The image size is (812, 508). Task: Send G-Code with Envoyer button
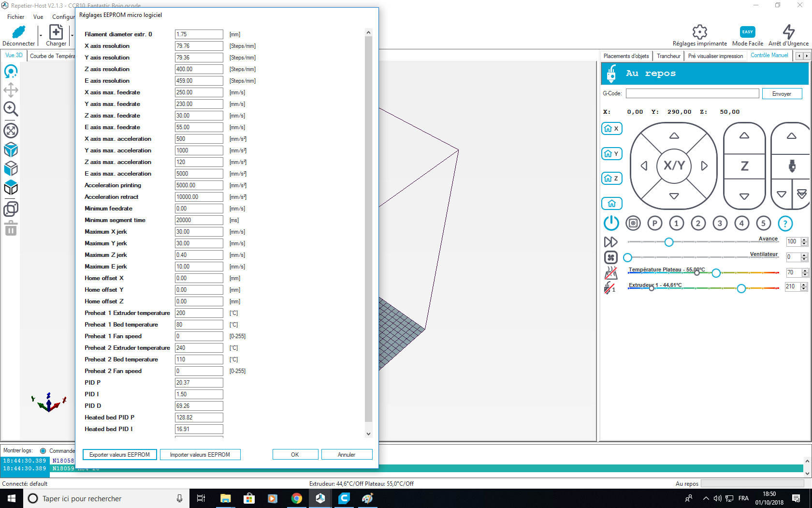(782, 94)
